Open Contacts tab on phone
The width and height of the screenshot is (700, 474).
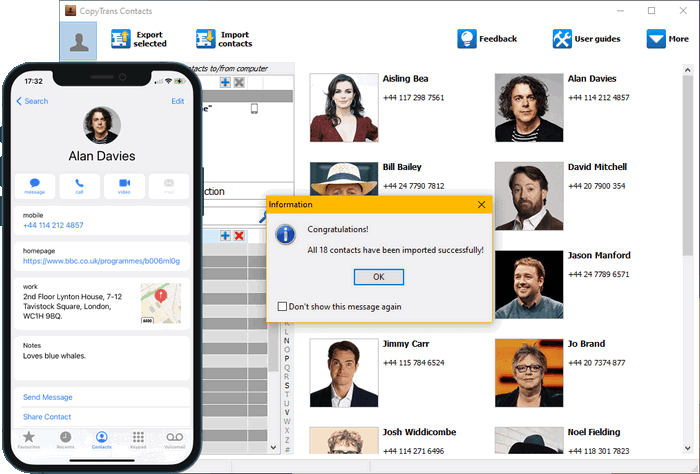coord(101,440)
